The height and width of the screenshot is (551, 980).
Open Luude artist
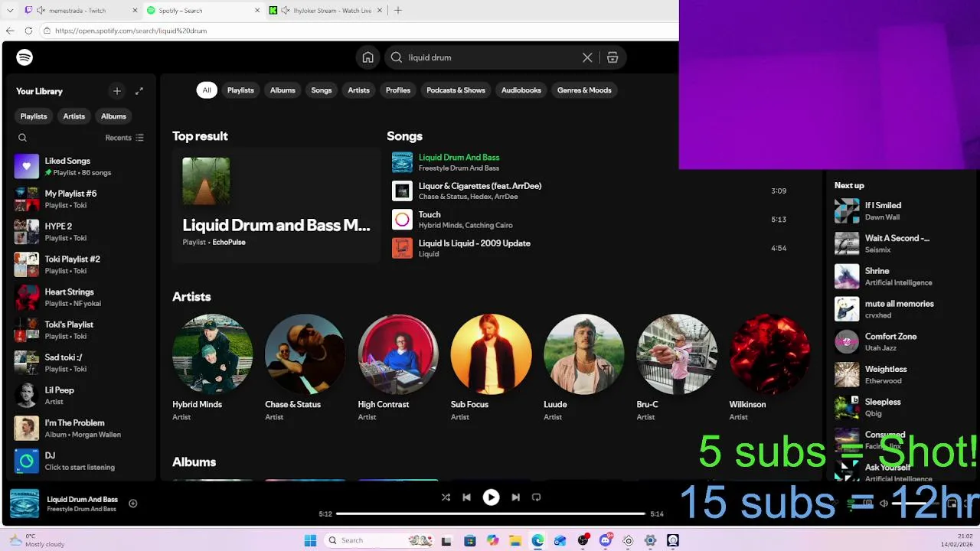tap(583, 367)
